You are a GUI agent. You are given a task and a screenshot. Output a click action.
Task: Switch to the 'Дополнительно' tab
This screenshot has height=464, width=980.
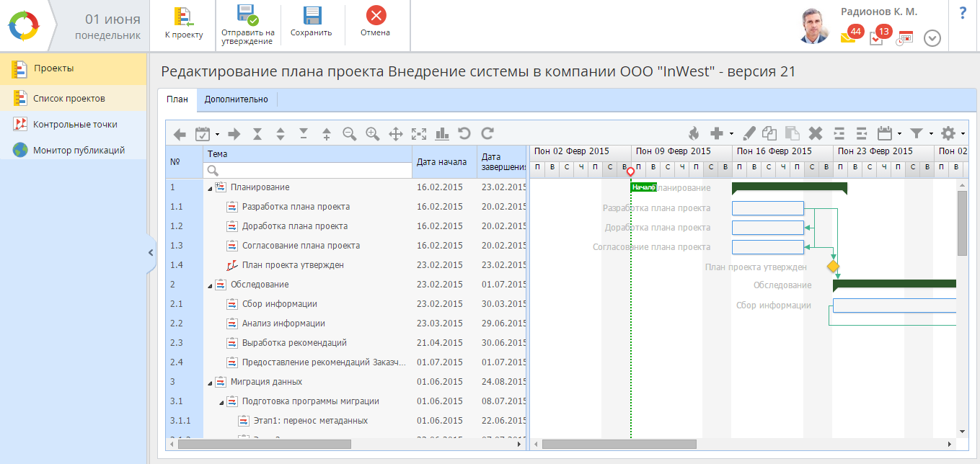pos(237,99)
